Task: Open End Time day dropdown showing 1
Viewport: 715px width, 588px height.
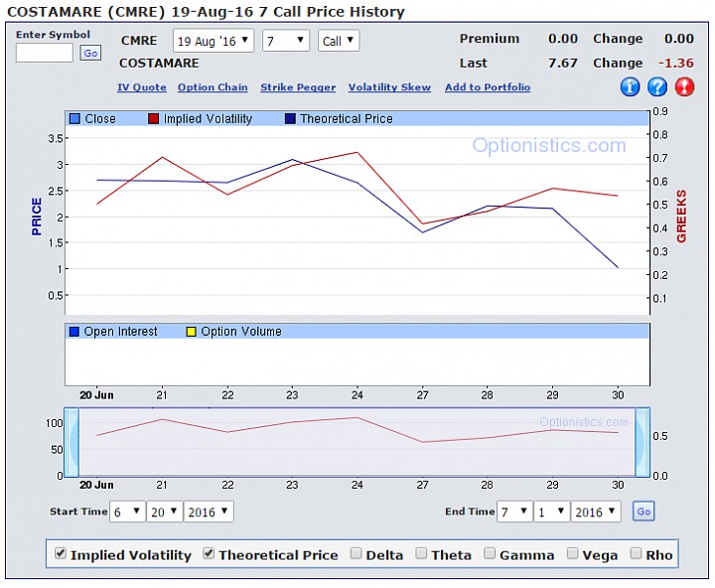Action: pyautogui.click(x=552, y=512)
